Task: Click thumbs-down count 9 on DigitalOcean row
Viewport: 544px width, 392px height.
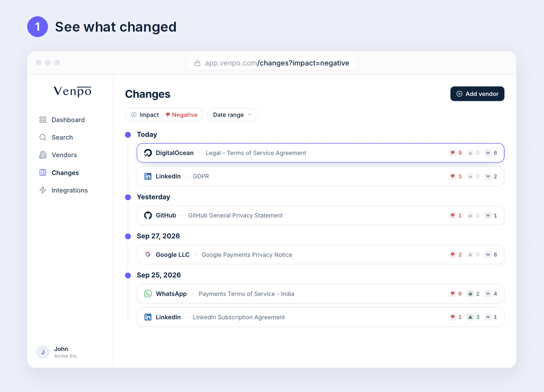Action: click(x=456, y=153)
